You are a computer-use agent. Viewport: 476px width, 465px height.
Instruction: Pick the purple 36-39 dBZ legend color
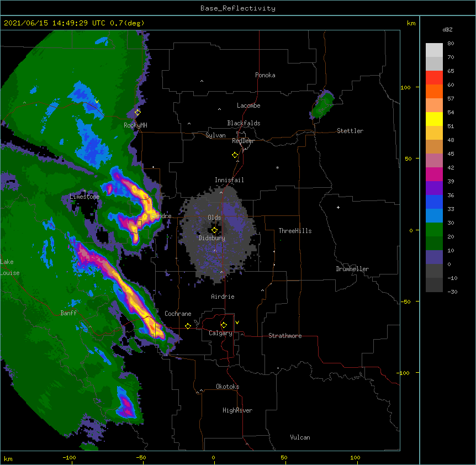tap(434, 188)
